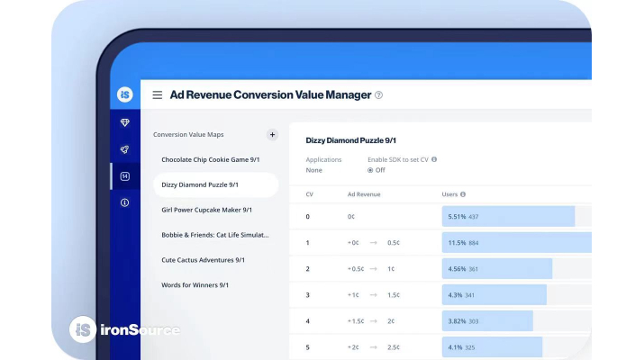This screenshot has width=644, height=360.
Task: Select the Off radio button for SDK
Action: pos(370,170)
